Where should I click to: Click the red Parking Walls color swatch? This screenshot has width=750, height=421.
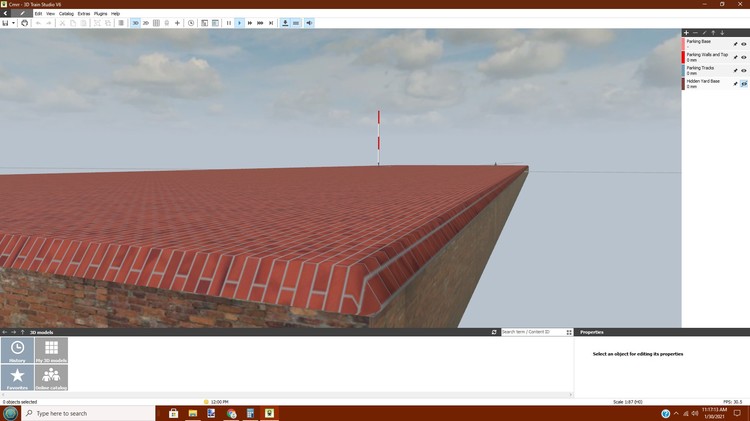point(684,57)
